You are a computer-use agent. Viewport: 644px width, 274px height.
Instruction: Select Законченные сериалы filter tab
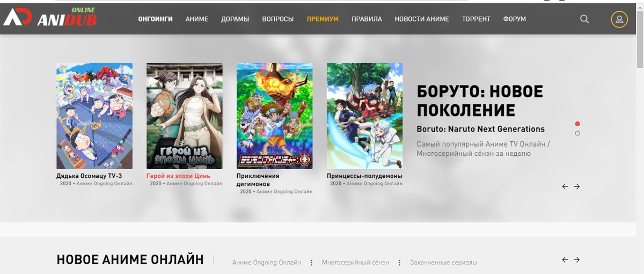pyautogui.click(x=443, y=263)
